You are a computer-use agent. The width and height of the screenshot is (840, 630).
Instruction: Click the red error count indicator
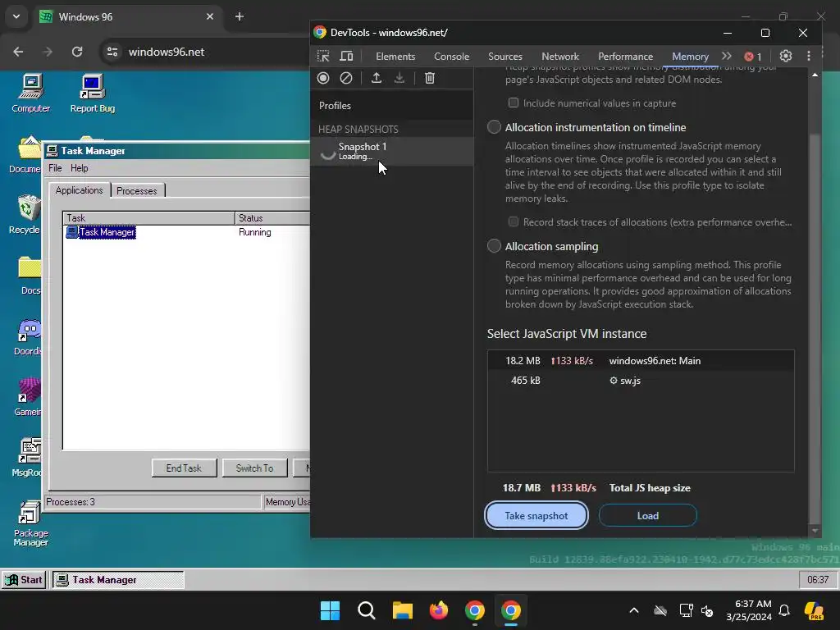point(753,57)
